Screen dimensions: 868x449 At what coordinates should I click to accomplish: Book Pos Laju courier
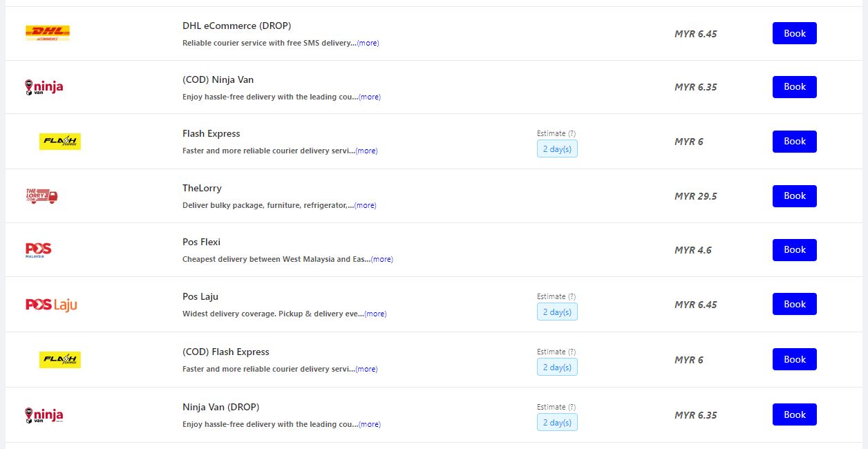click(x=795, y=304)
